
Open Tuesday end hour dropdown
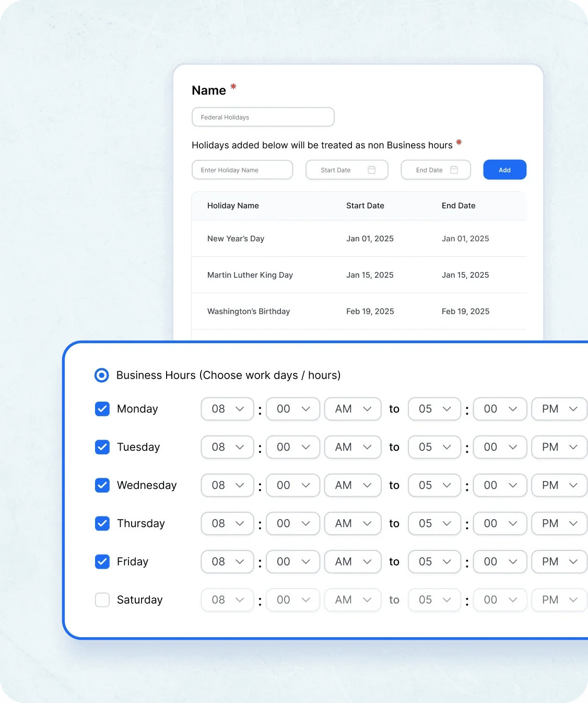click(x=434, y=447)
